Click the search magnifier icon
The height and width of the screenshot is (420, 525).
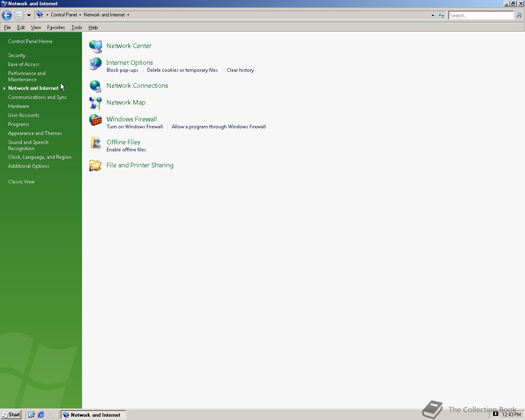[x=519, y=15]
